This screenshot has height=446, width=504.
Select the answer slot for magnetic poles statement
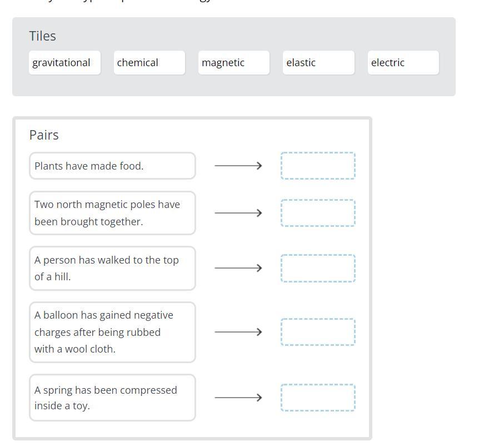(318, 213)
